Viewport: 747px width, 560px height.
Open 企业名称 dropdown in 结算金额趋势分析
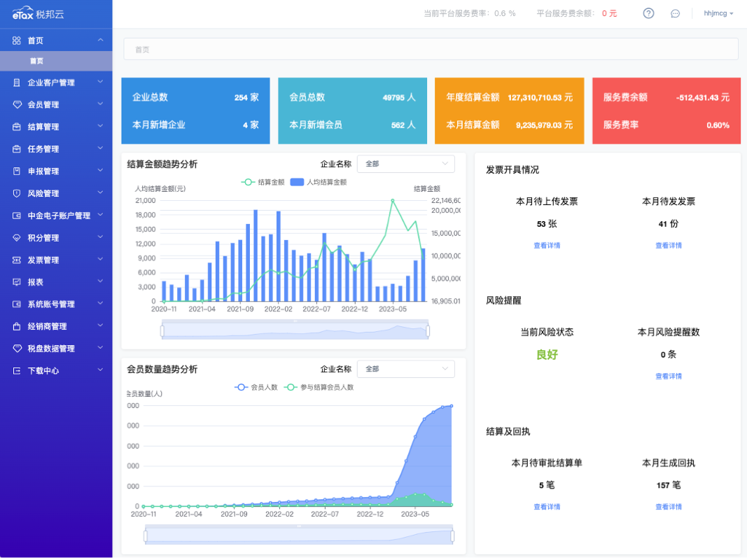click(405, 164)
